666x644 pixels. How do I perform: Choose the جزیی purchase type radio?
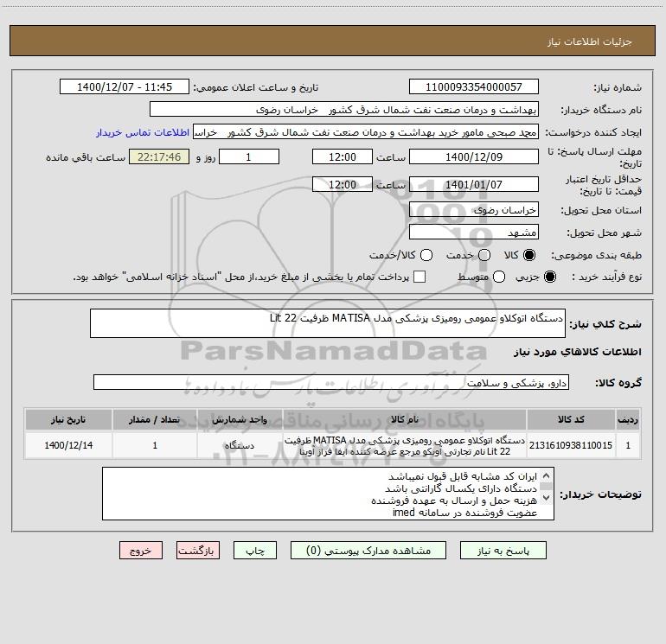pyautogui.click(x=549, y=277)
